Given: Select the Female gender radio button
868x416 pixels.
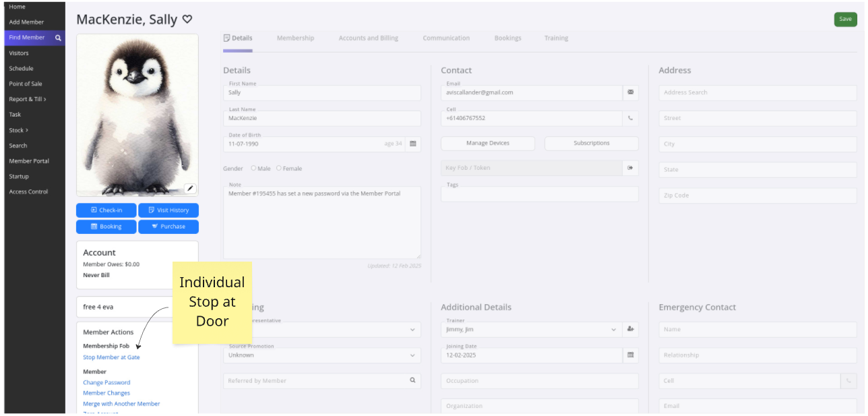Looking at the screenshot, I should [x=279, y=169].
